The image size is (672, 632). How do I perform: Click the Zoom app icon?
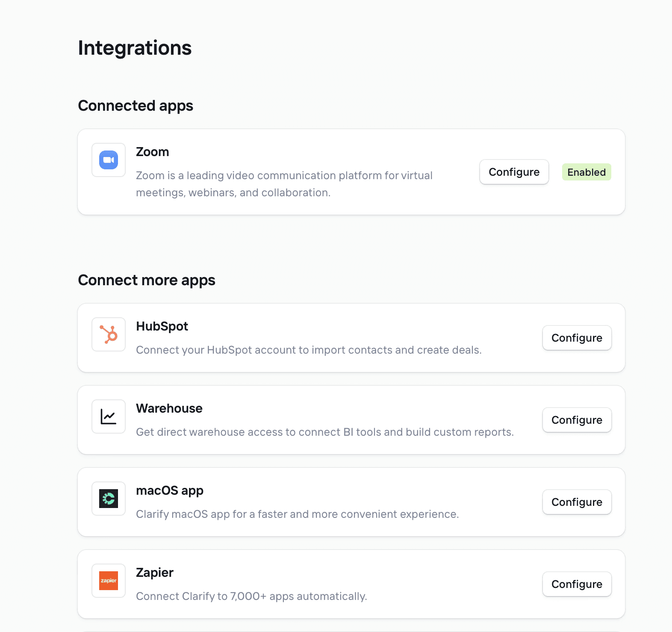click(108, 160)
